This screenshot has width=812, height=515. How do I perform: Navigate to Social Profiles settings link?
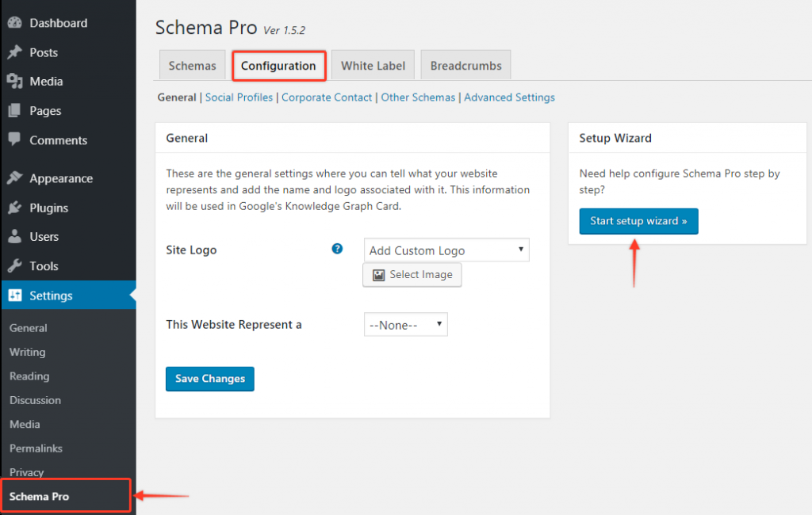(239, 97)
